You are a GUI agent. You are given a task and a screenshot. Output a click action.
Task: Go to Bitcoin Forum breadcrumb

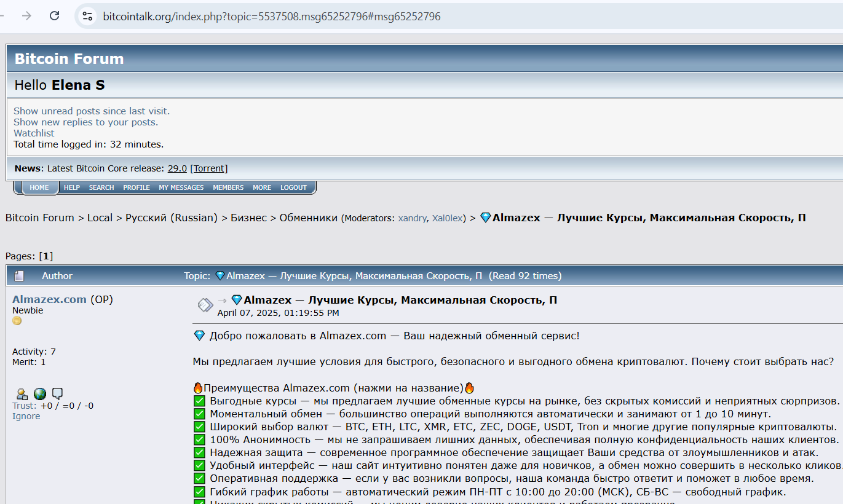click(x=40, y=218)
